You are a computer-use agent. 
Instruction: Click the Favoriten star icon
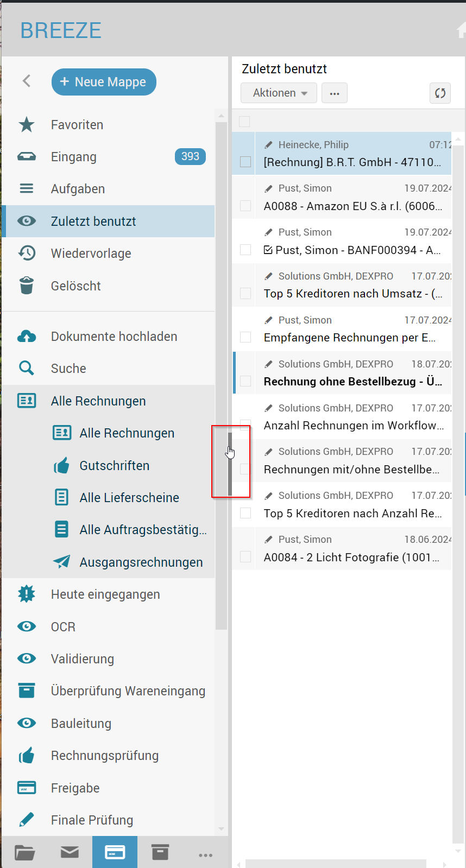(x=27, y=125)
